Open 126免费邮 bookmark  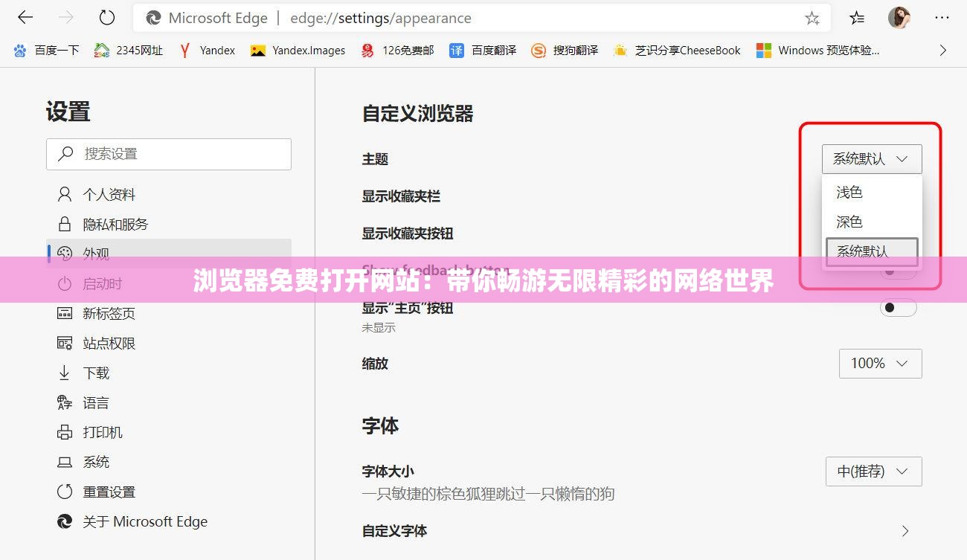(397, 51)
